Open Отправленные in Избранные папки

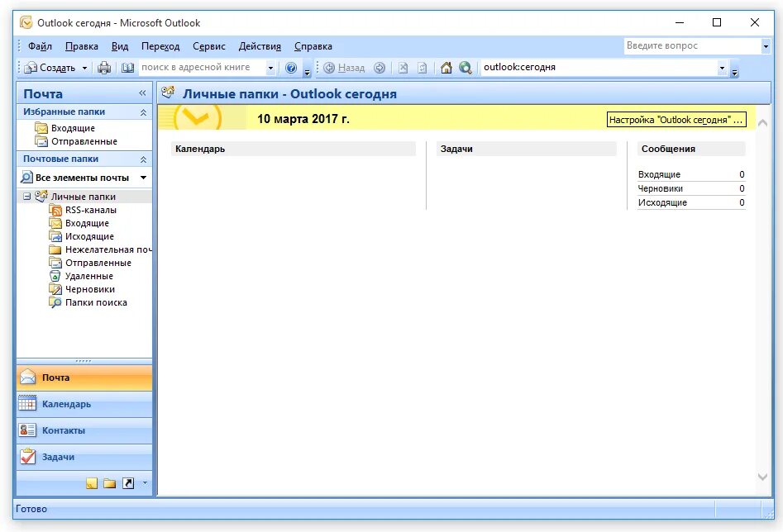tap(84, 142)
